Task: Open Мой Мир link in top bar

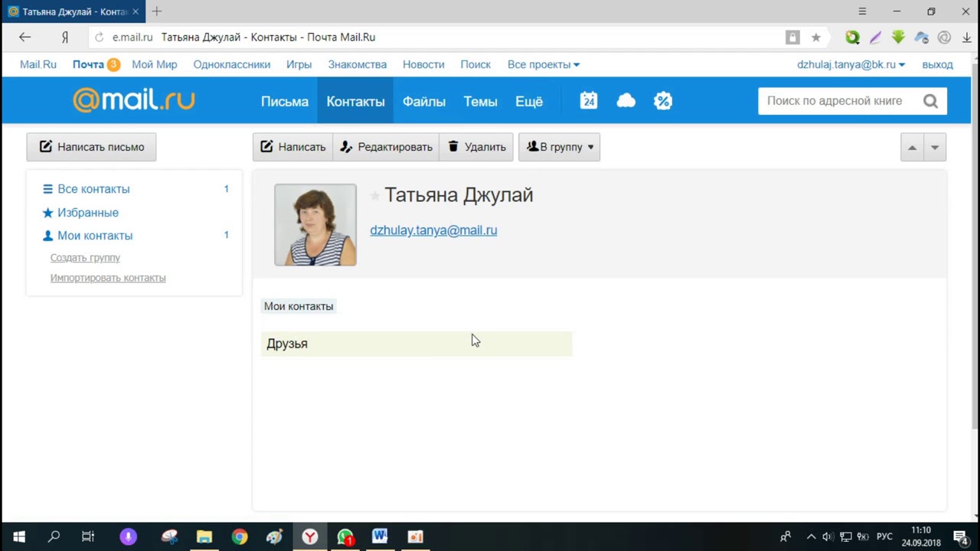Action: 155,64
